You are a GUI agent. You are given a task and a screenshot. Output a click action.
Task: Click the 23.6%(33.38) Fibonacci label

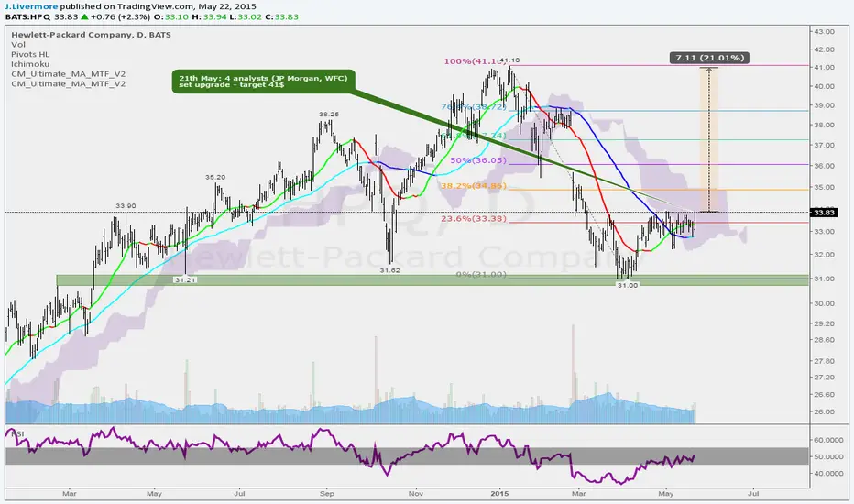point(474,218)
